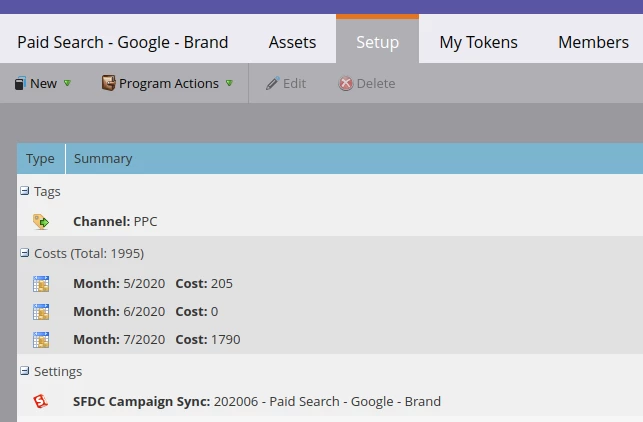Select the 7/2020 cost row with 1790

coord(156,340)
